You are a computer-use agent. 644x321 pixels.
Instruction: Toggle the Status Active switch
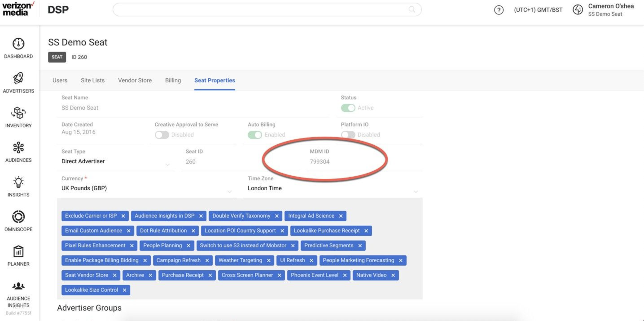coord(348,108)
